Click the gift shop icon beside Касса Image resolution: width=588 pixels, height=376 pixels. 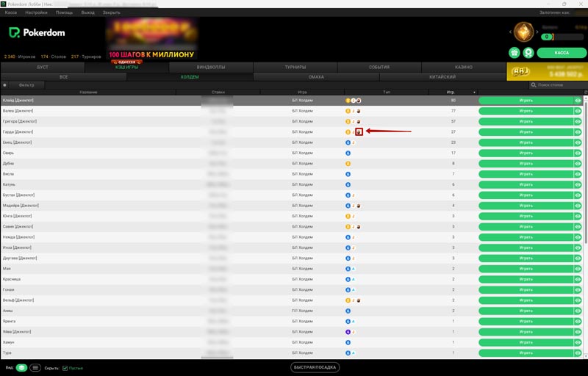pos(514,53)
